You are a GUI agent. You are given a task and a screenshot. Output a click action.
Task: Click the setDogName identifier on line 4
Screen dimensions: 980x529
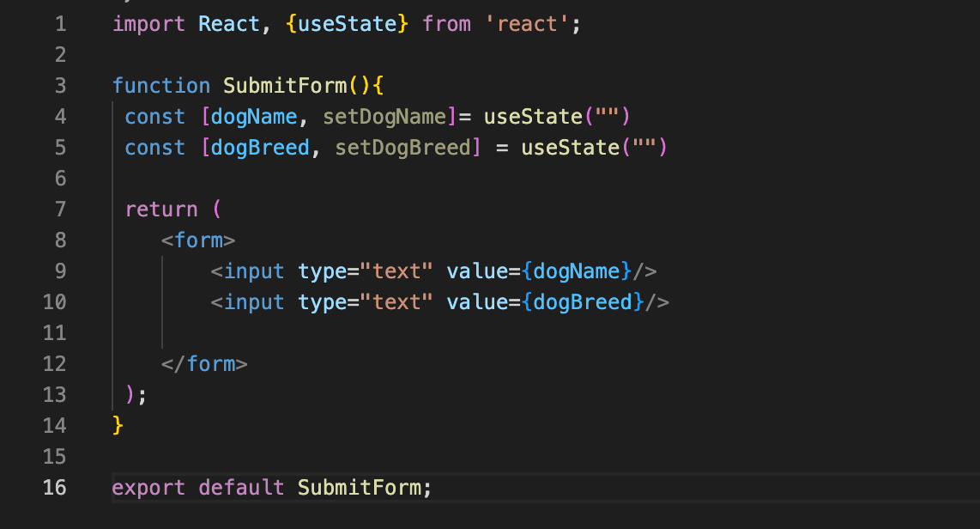pyautogui.click(x=383, y=116)
